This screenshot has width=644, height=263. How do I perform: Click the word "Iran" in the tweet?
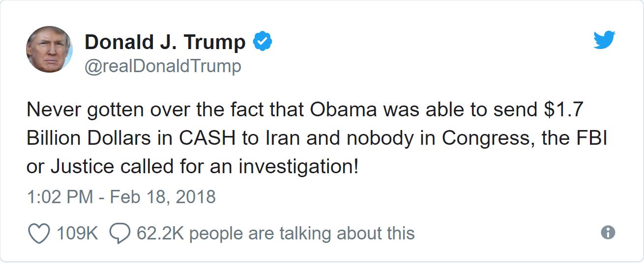(285, 138)
